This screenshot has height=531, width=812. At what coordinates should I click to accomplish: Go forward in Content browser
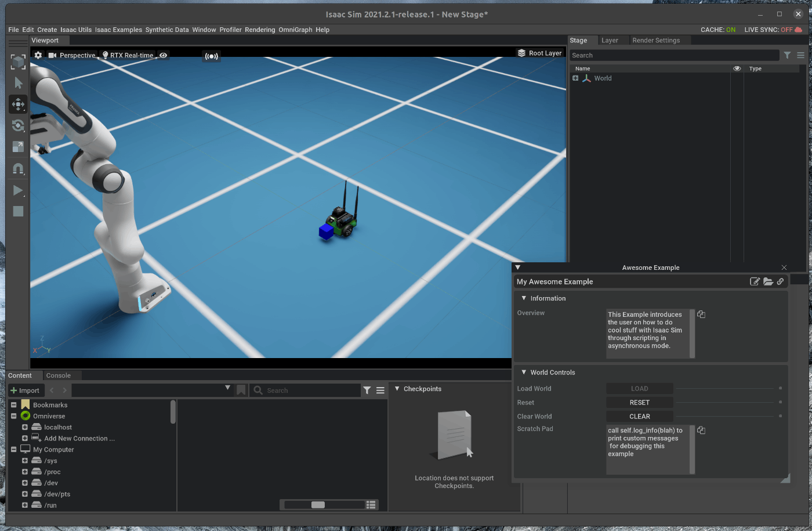[64, 391]
